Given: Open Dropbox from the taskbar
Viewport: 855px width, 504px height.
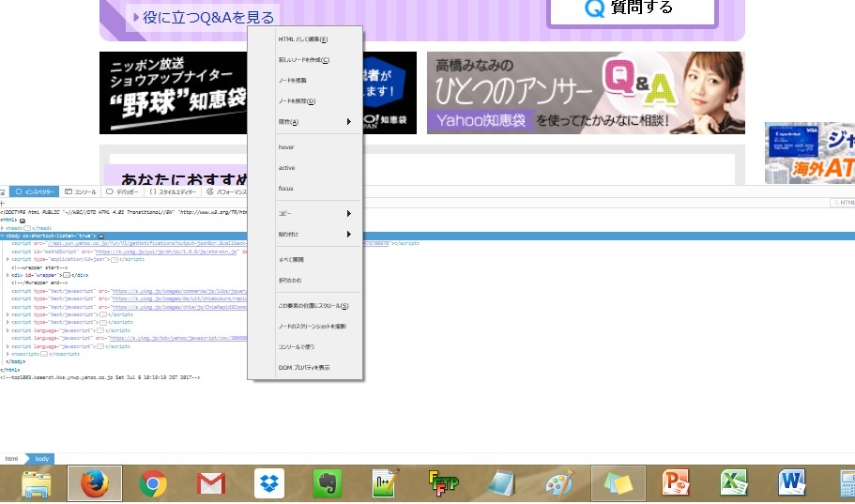Looking at the screenshot, I should (x=269, y=483).
